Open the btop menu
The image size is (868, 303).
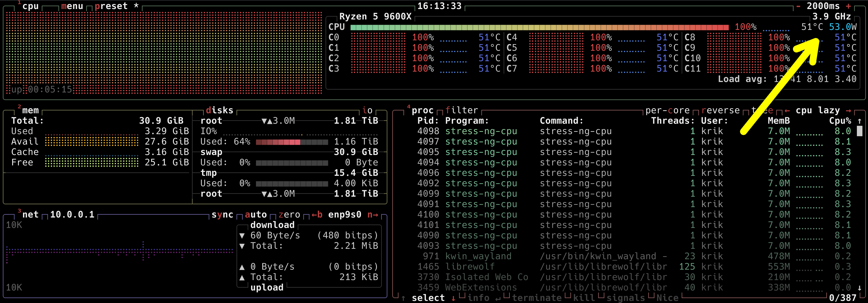pos(72,6)
